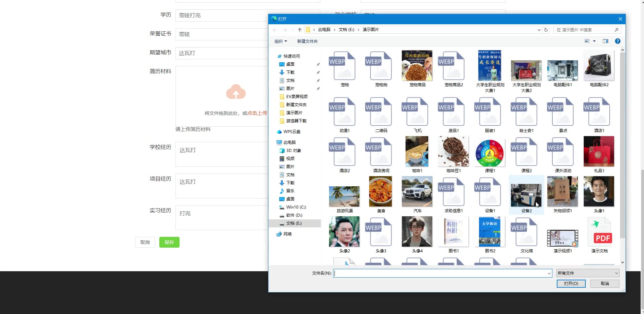Choose the 汽车 car image file
Screen dimensions: 644x314
click(x=417, y=191)
